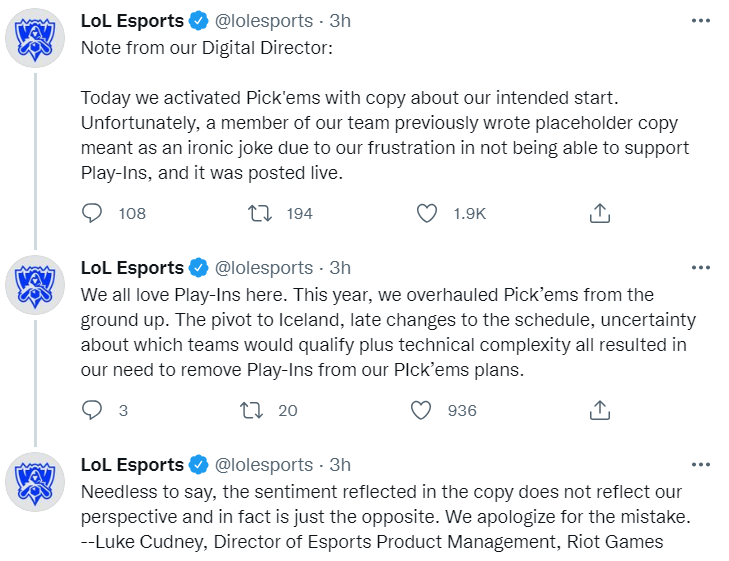Open LoL Esports avatar on third tweet
This screenshot has width=729, height=561.
click(35, 482)
